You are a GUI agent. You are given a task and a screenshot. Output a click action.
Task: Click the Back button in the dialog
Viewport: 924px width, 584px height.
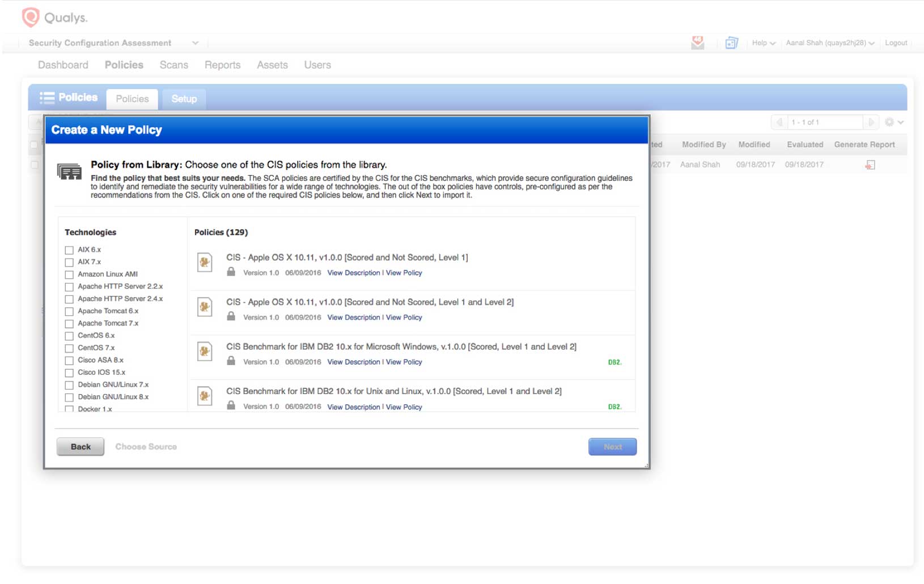pos(80,446)
